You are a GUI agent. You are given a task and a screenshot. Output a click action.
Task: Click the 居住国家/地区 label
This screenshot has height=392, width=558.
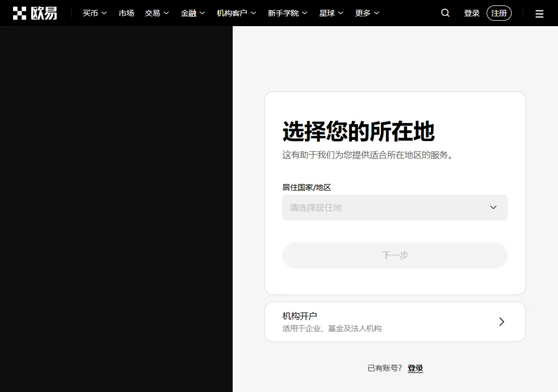coord(306,187)
